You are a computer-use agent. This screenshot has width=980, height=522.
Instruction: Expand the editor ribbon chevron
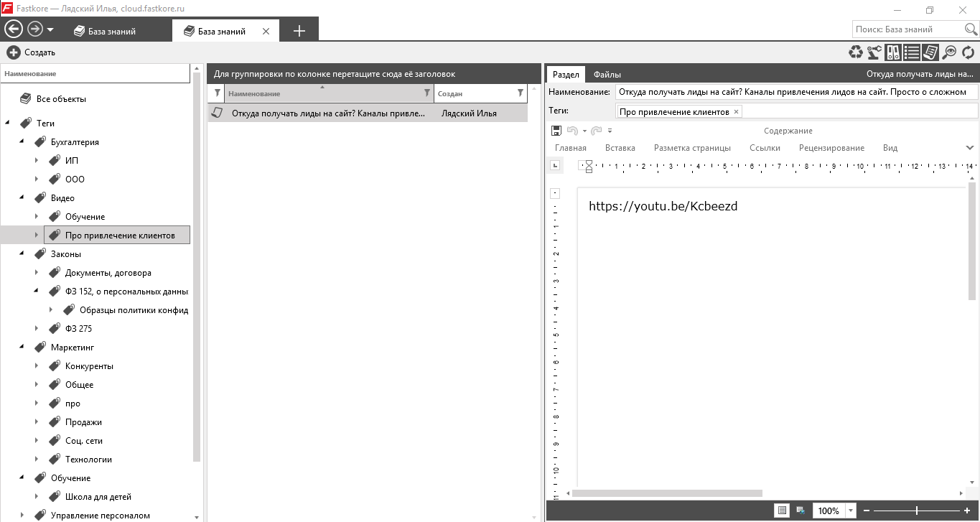[970, 148]
